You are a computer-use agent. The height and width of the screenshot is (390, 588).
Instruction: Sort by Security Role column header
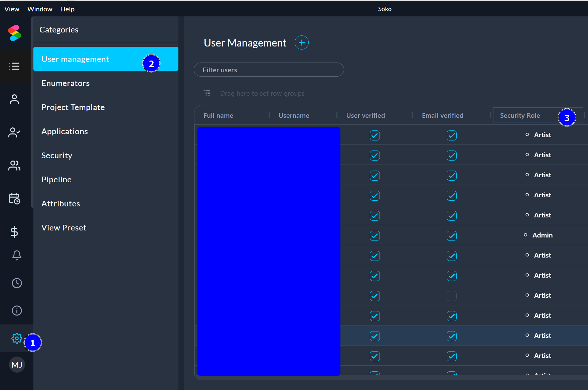pyautogui.click(x=520, y=115)
